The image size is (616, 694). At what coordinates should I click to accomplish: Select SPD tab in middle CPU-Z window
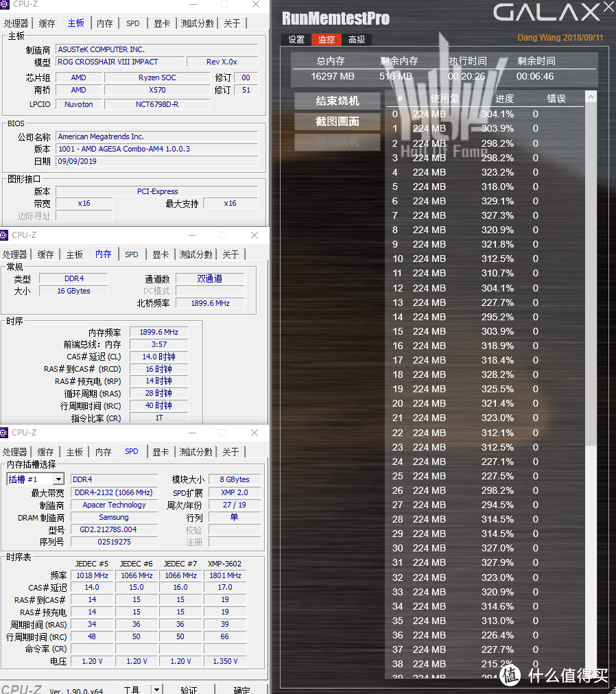132,254
